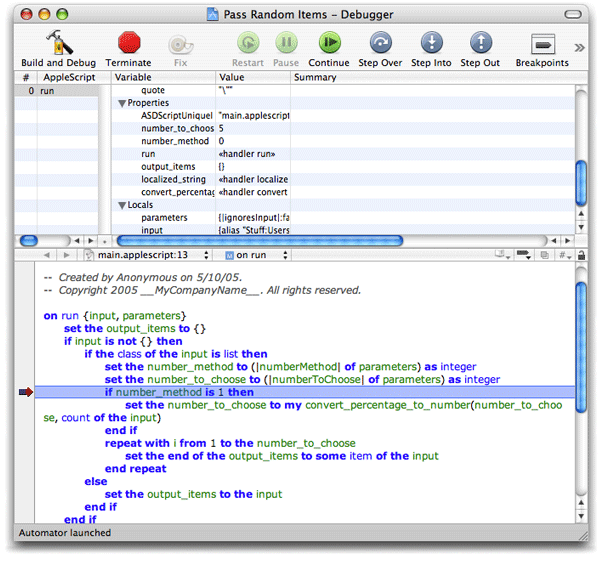Image resolution: width=603 pixels, height=563 pixels.
Task: Open the included files # popup
Action: (565, 255)
